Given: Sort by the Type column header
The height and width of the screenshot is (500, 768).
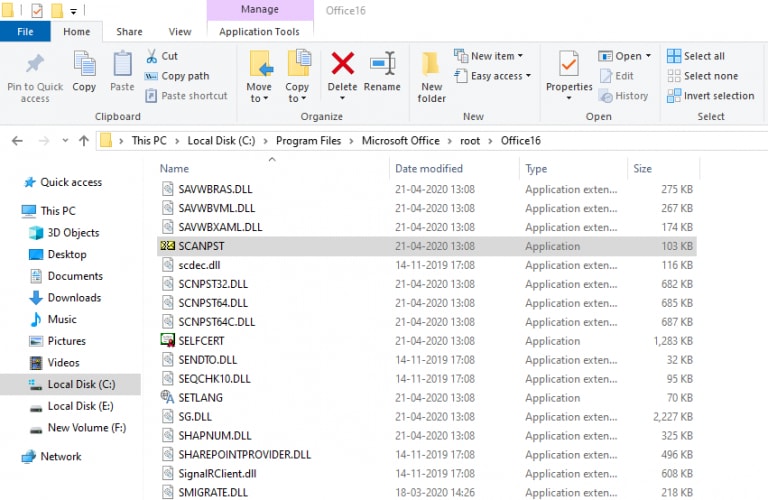Looking at the screenshot, I should point(536,168).
